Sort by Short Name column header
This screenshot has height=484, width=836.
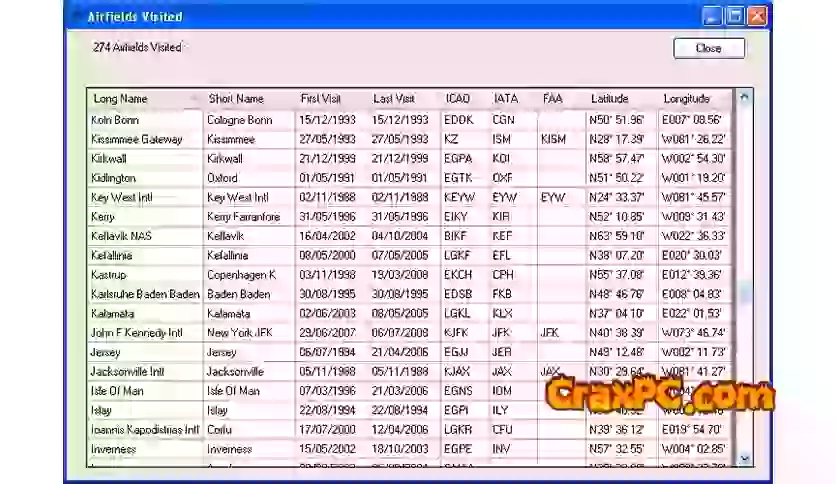pyautogui.click(x=236, y=99)
